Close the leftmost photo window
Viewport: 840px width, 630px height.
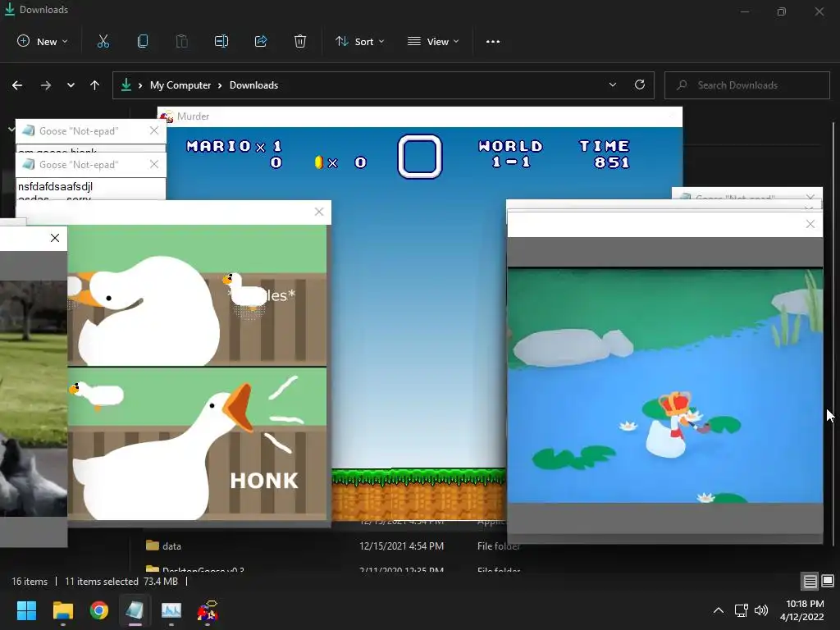click(55, 238)
